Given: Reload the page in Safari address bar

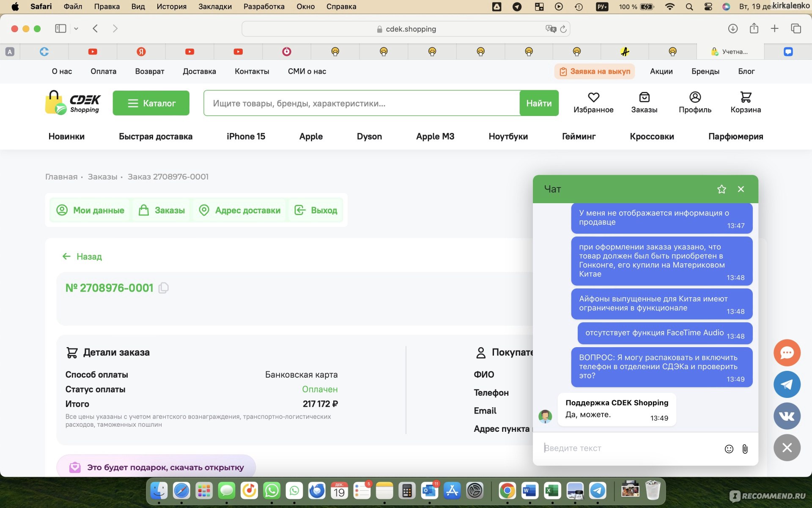Looking at the screenshot, I should coord(563,29).
